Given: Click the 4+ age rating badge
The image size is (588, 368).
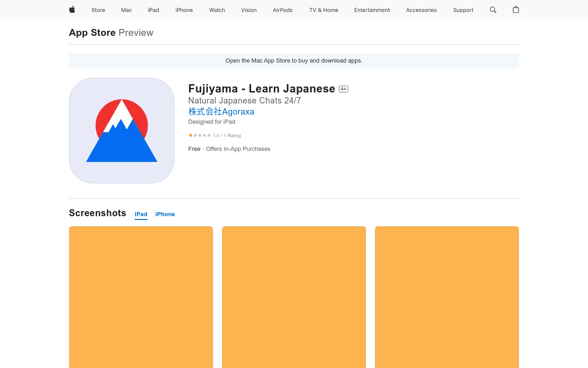Looking at the screenshot, I should tap(344, 89).
